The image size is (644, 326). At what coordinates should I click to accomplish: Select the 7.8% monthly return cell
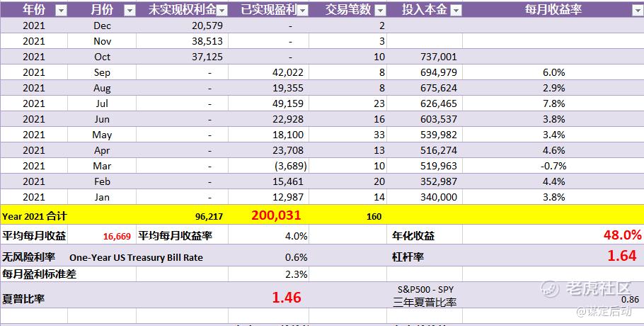pyautogui.click(x=553, y=103)
